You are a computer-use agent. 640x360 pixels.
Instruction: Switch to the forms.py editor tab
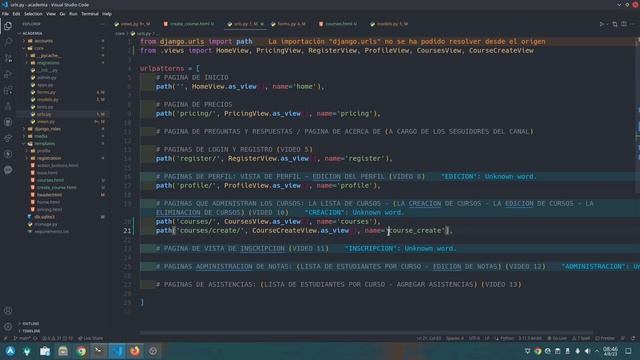click(x=288, y=24)
